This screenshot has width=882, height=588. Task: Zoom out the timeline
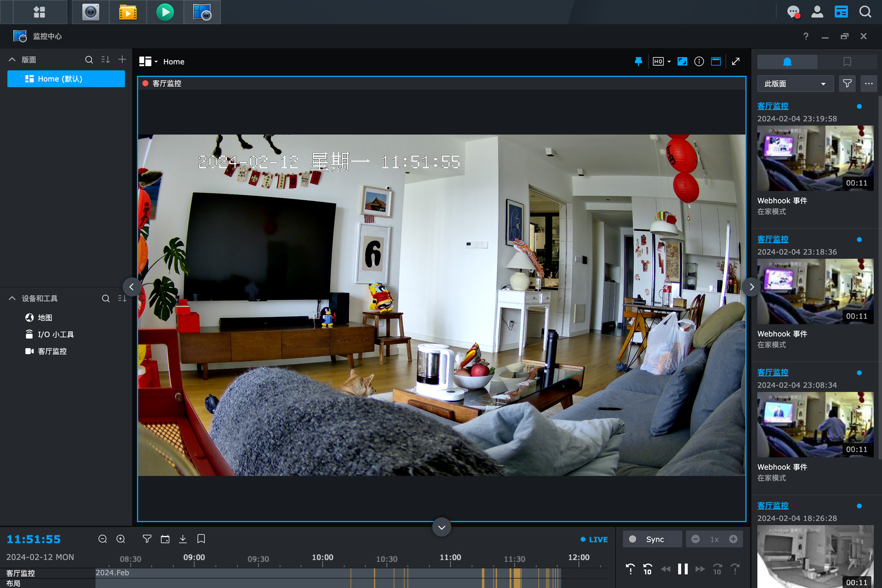pos(103,539)
